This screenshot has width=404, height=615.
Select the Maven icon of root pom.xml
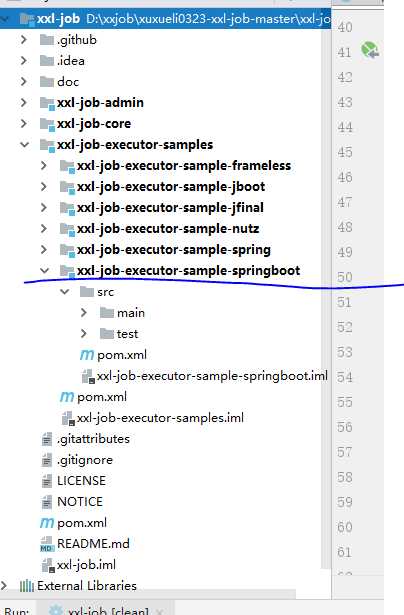pyautogui.click(x=47, y=523)
